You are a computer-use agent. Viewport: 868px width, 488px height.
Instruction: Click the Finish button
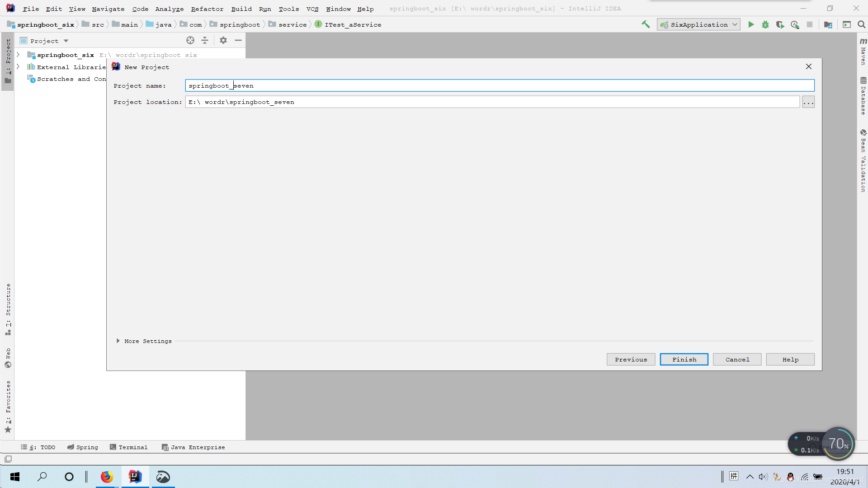click(x=684, y=359)
